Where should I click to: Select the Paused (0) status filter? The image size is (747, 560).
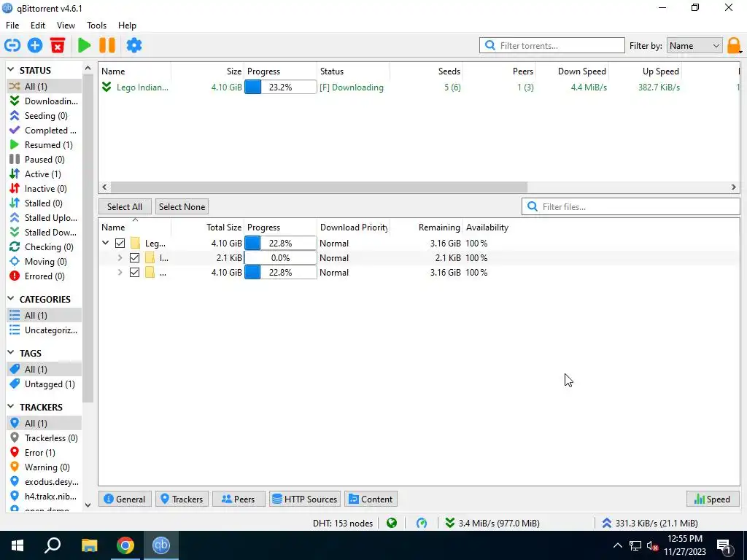44,160
